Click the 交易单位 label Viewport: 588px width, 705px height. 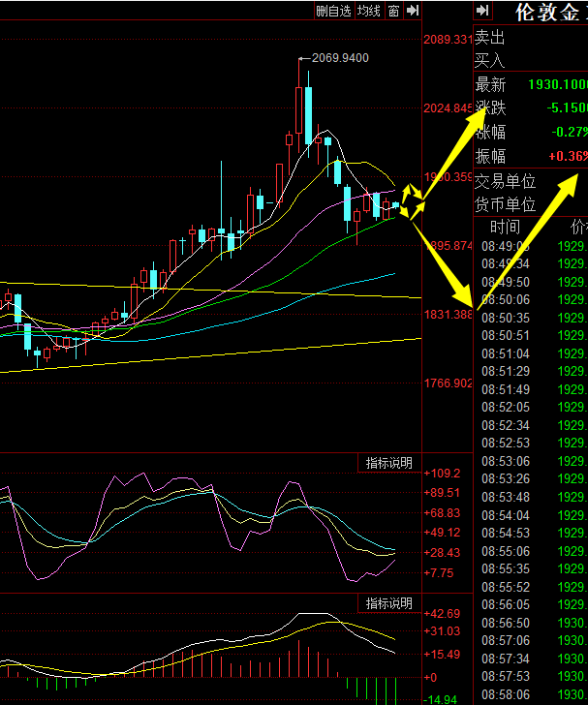point(506,181)
